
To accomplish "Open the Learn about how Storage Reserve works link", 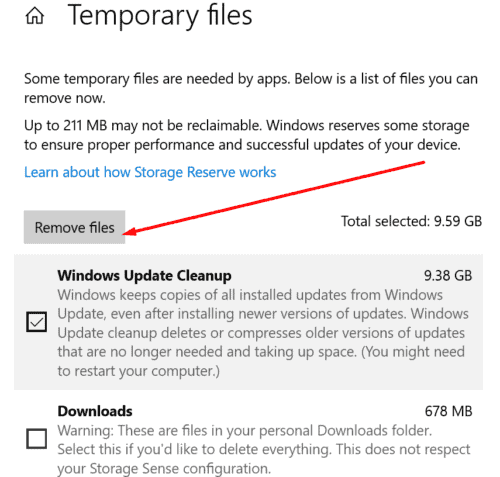I will pyautogui.click(x=150, y=172).
